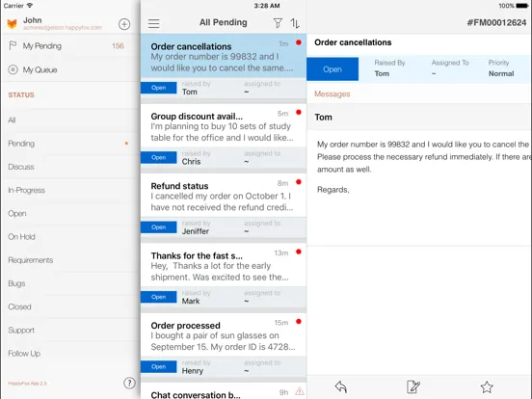Open the ticket filter funnel icon
532x399 pixels.
pos(278,23)
